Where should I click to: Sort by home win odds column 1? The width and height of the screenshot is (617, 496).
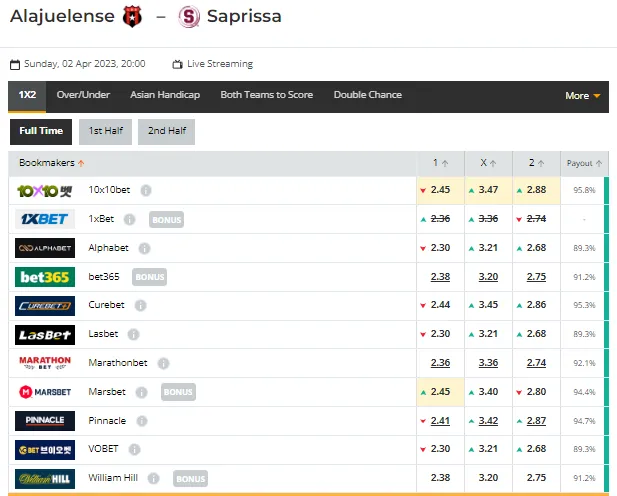click(x=441, y=163)
